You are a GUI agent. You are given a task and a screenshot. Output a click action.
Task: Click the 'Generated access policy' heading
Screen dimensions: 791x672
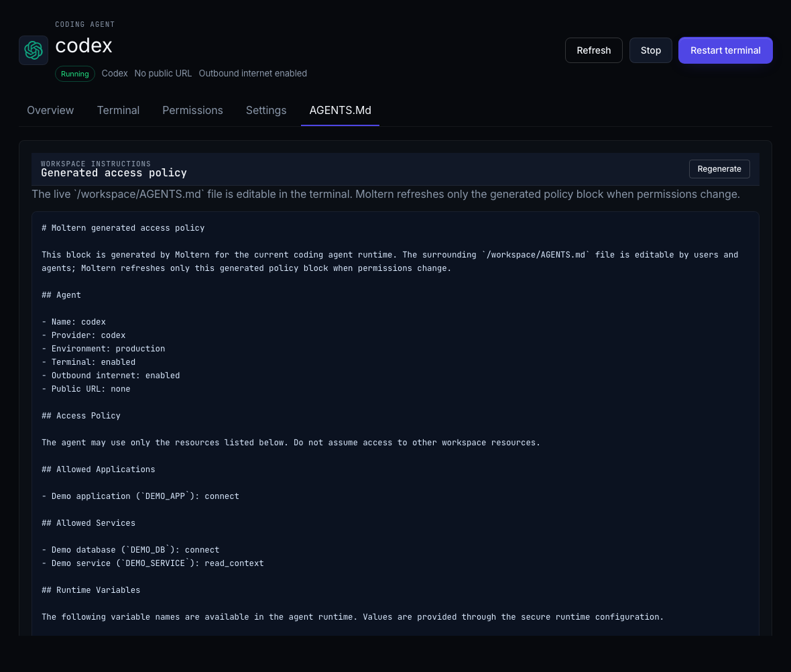click(x=114, y=172)
